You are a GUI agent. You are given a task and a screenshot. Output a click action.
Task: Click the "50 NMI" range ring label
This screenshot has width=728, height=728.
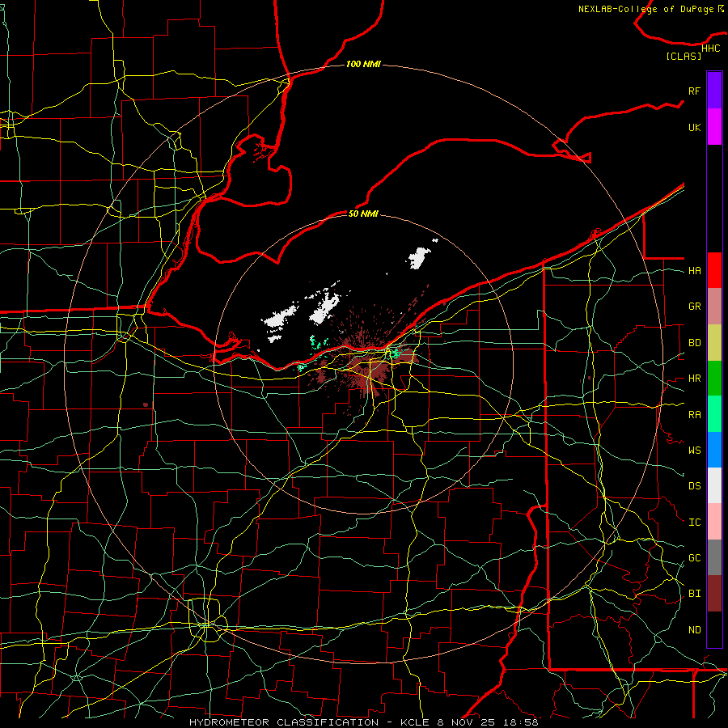[x=363, y=214]
